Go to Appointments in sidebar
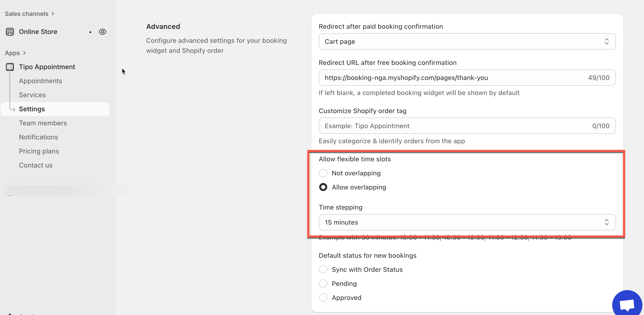 tap(40, 81)
